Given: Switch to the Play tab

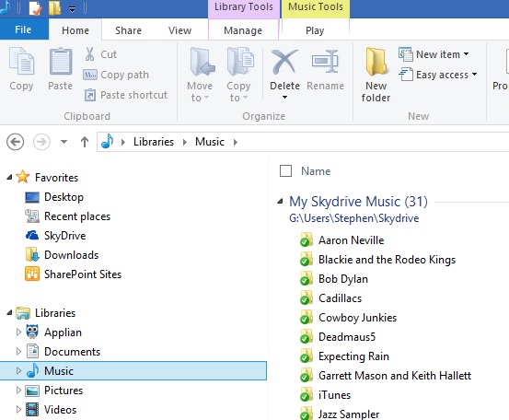Looking at the screenshot, I should (315, 30).
